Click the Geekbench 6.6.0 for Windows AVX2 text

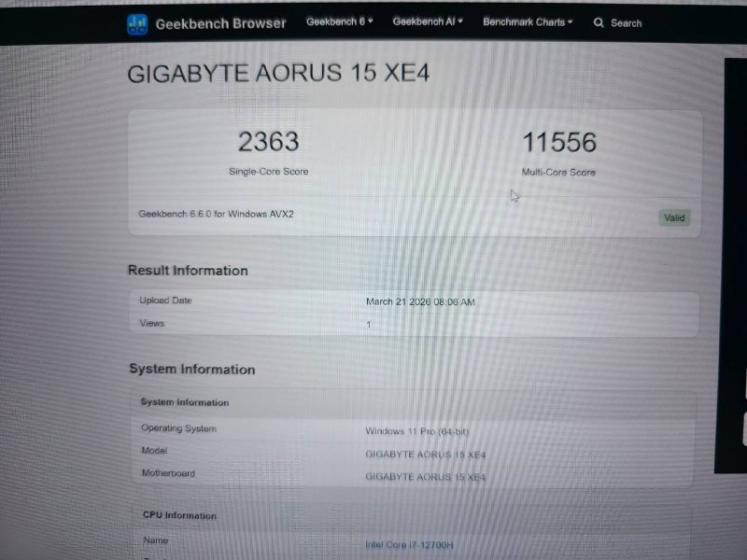(217, 214)
